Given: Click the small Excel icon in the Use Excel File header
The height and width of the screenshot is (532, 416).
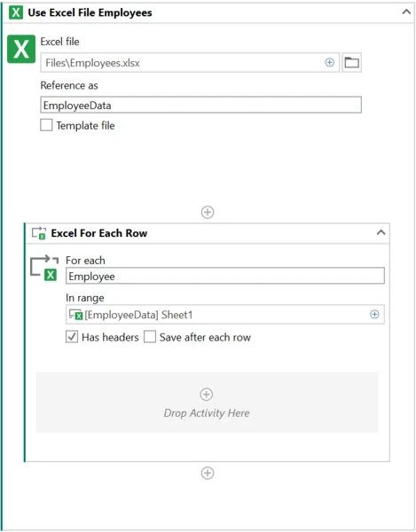Looking at the screenshot, I should point(16,13).
